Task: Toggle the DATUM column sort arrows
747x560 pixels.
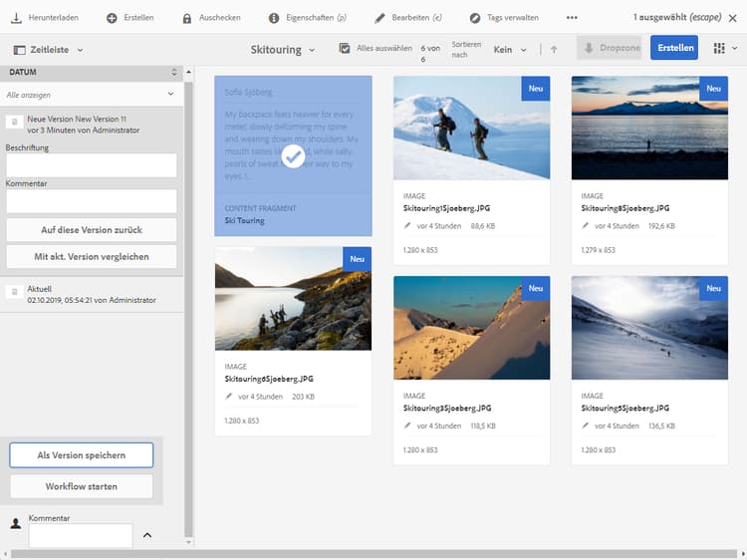Action: pyautogui.click(x=174, y=72)
